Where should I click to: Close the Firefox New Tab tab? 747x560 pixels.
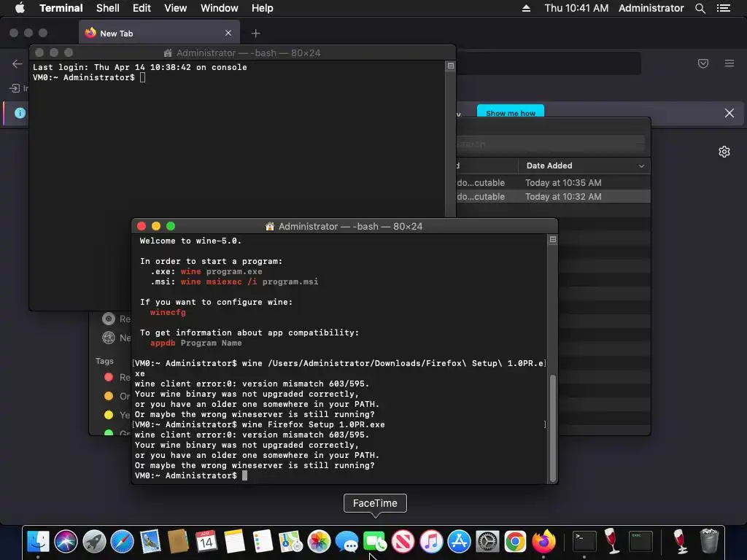coord(228,33)
